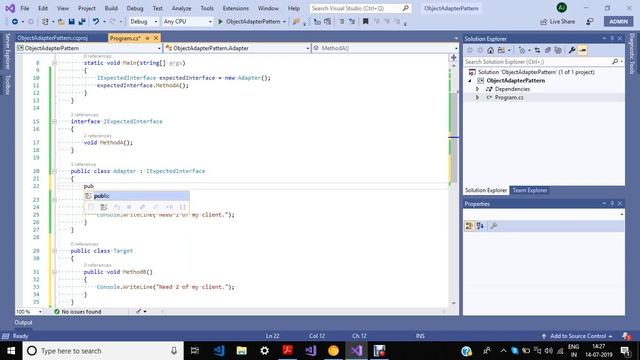This screenshot has width=640, height=360.
Task: Click the Task View taskbar icon
Action: 195,351
